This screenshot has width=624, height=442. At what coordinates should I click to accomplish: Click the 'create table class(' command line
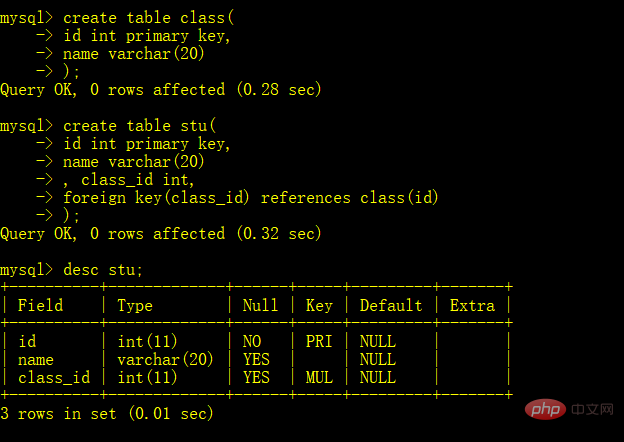149,18
